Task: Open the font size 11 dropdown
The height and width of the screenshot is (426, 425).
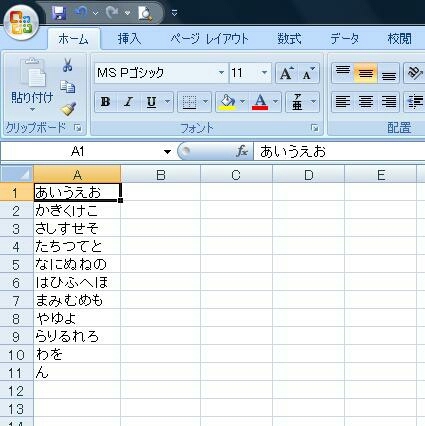Action: (x=264, y=73)
